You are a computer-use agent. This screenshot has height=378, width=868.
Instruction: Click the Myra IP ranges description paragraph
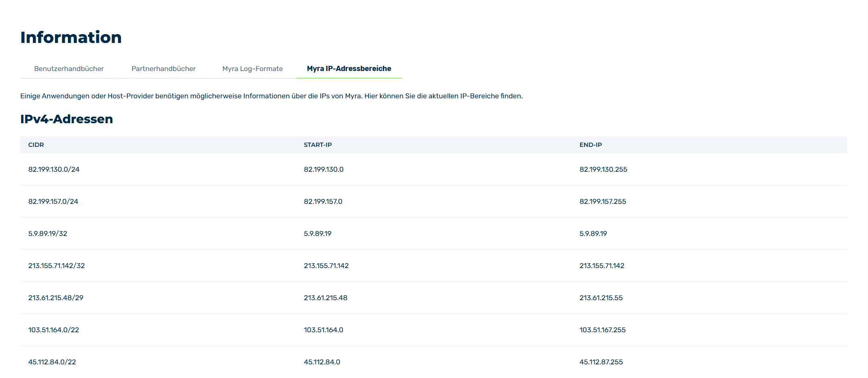click(x=271, y=96)
